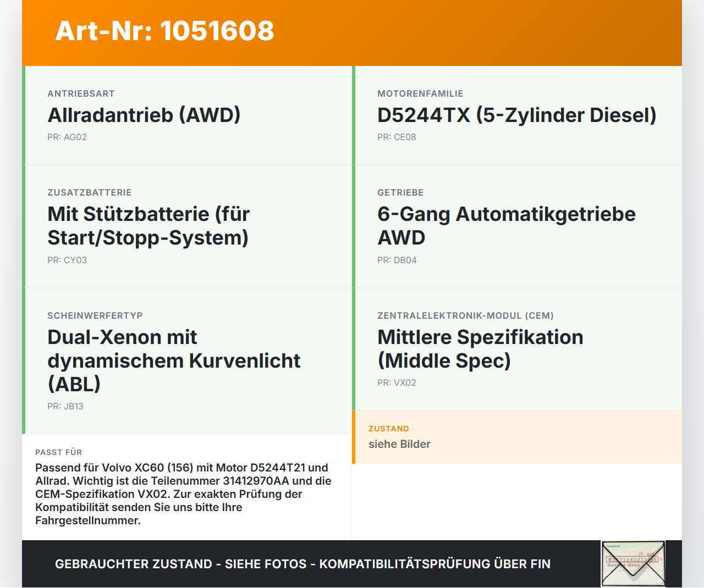Click the 'siehe Bilder' condition text
704x588 pixels.
coord(399,444)
